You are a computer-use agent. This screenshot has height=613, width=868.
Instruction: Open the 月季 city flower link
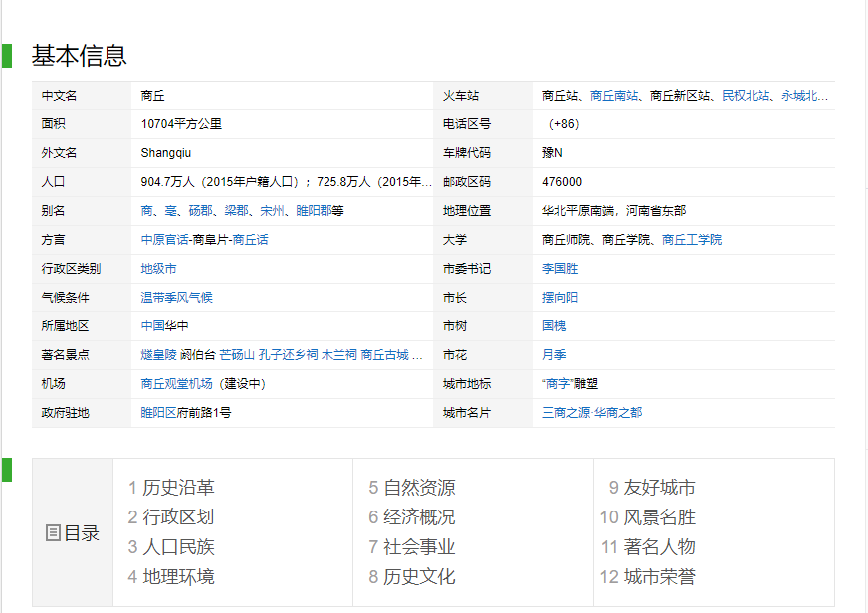coord(554,355)
